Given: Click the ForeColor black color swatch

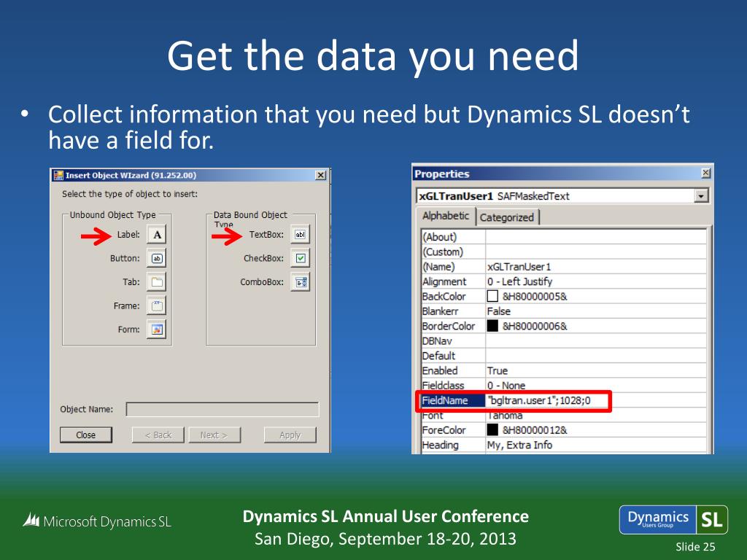Looking at the screenshot, I should [x=492, y=429].
